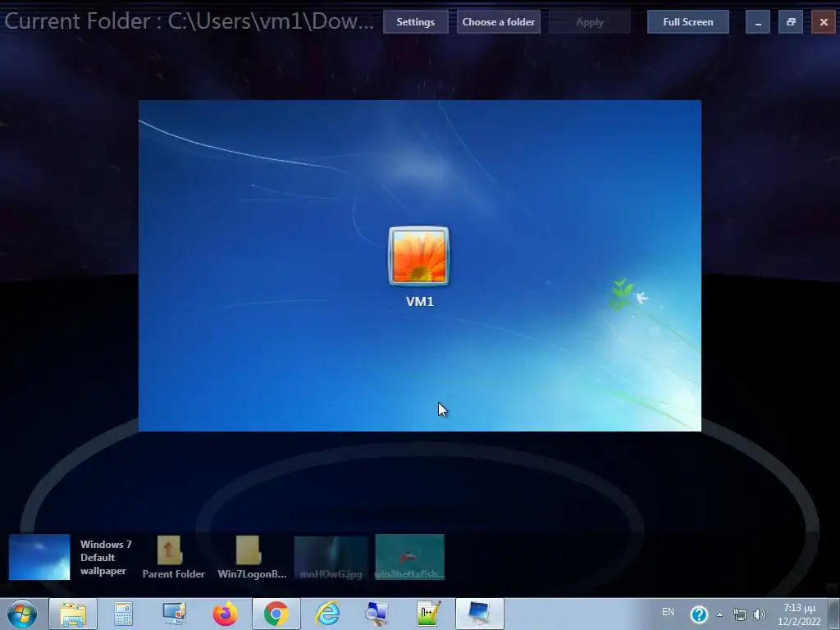Click the logon changer taskbar icon
840x630 pixels.
tap(479, 614)
